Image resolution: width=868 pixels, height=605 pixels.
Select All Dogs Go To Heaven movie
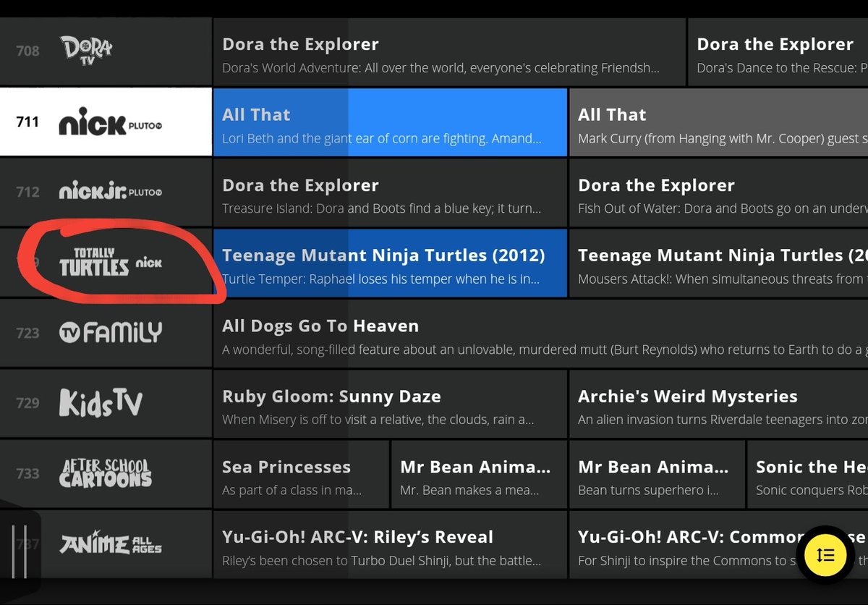click(x=540, y=333)
